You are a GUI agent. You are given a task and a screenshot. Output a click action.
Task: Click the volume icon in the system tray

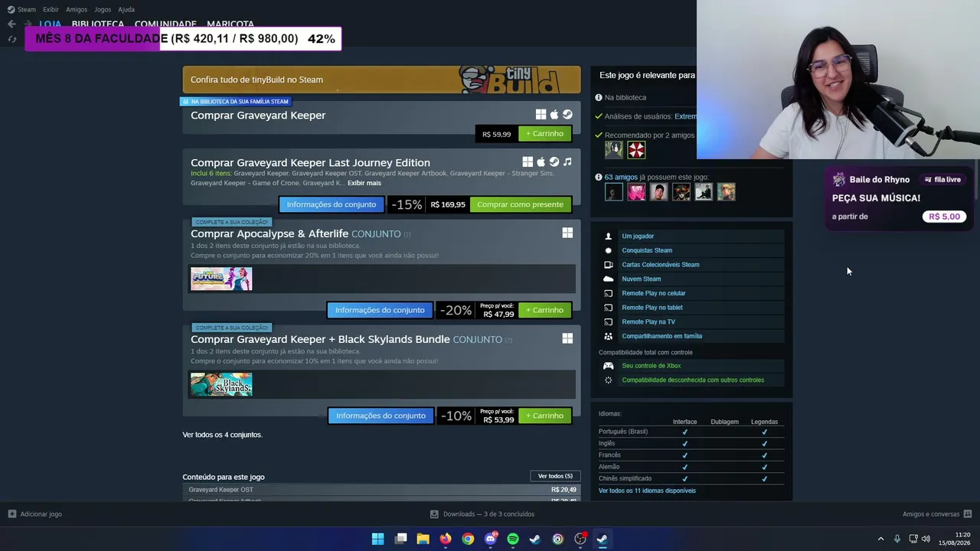(926, 539)
